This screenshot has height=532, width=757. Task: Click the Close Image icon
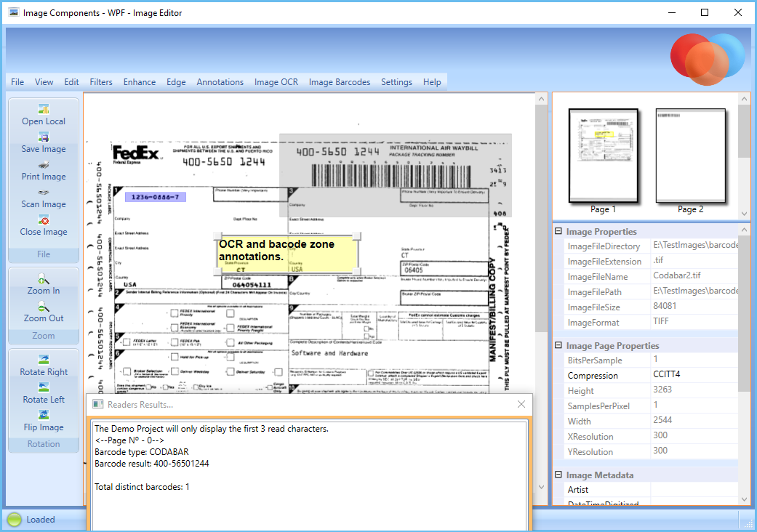(x=44, y=220)
